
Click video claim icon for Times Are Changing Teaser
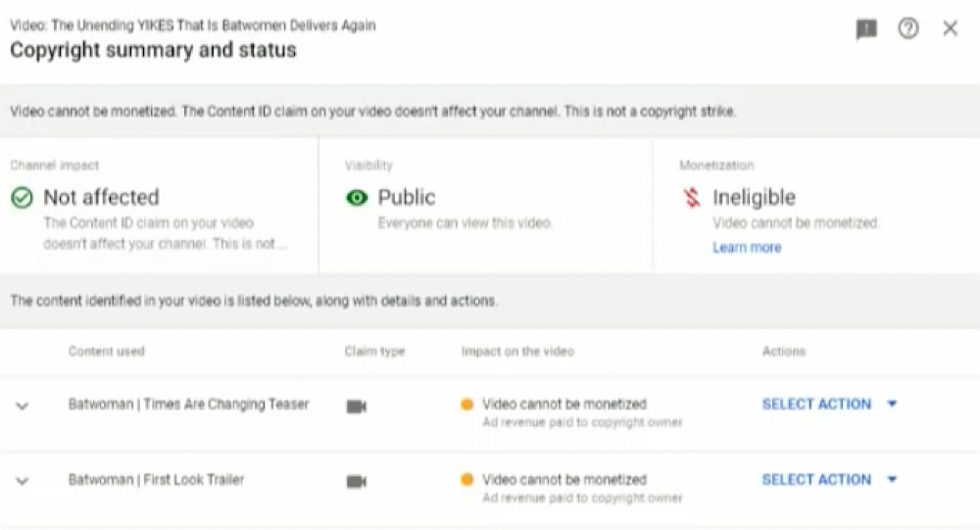(x=357, y=407)
